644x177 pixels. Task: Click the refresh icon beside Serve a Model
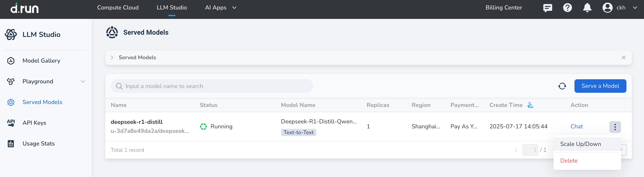click(562, 86)
